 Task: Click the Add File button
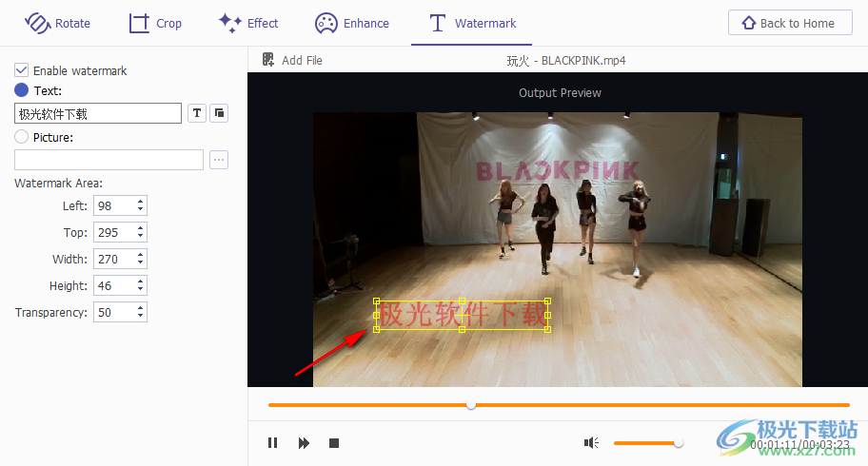292,60
